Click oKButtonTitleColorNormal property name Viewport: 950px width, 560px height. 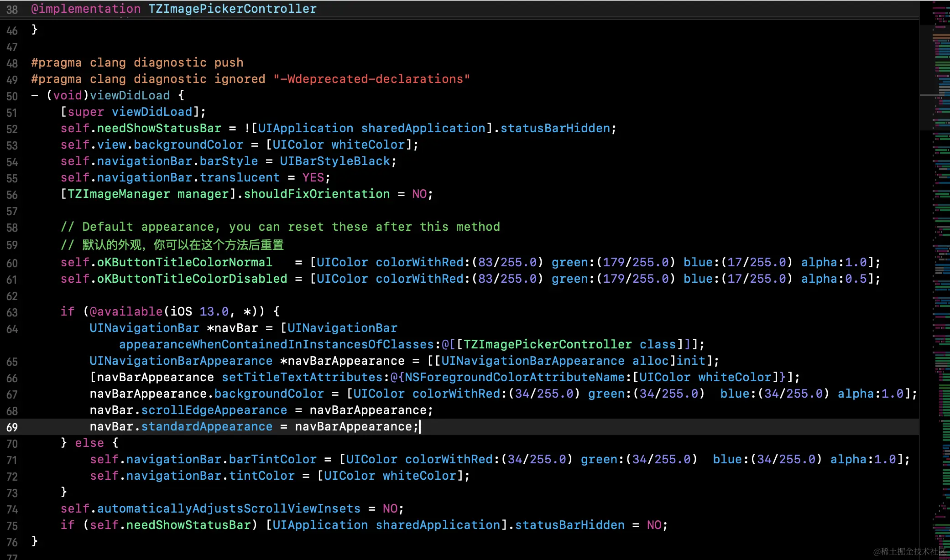tap(184, 262)
